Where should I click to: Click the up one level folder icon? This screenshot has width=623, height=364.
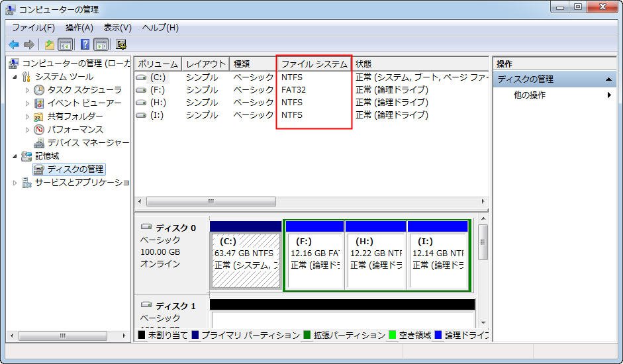coord(49,44)
